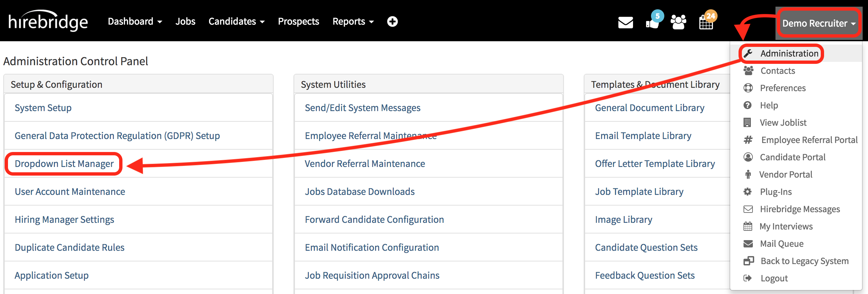Click the wrench icon beside Administration
This screenshot has height=294, width=868.
point(748,53)
